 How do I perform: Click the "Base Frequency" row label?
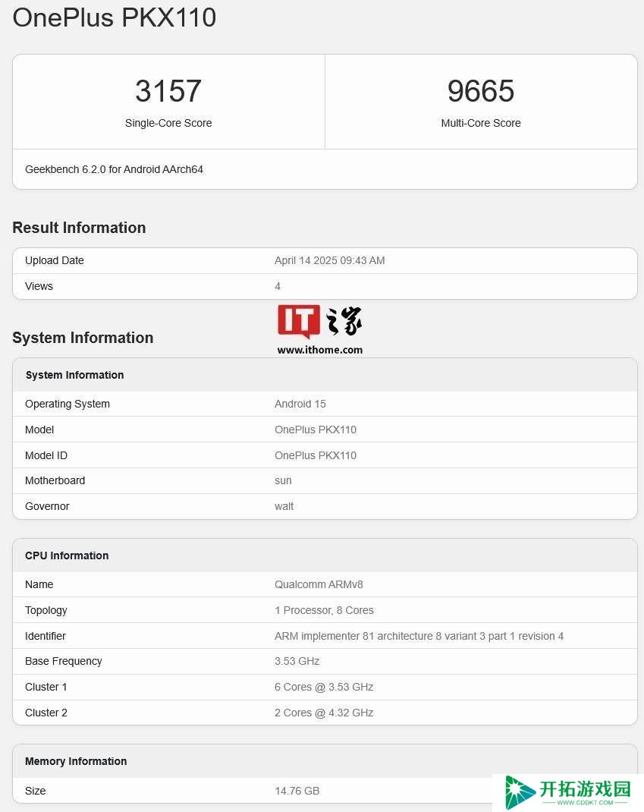(64, 661)
